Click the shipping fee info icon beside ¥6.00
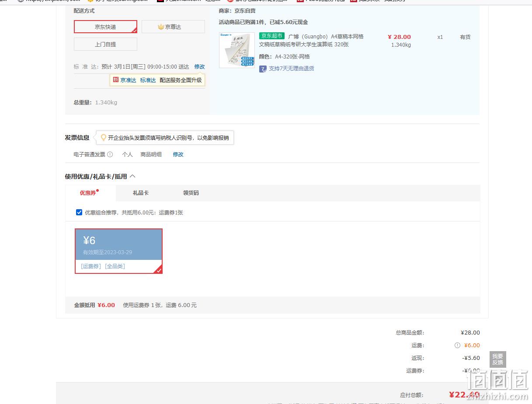The width and height of the screenshot is (532, 404). 457,345
